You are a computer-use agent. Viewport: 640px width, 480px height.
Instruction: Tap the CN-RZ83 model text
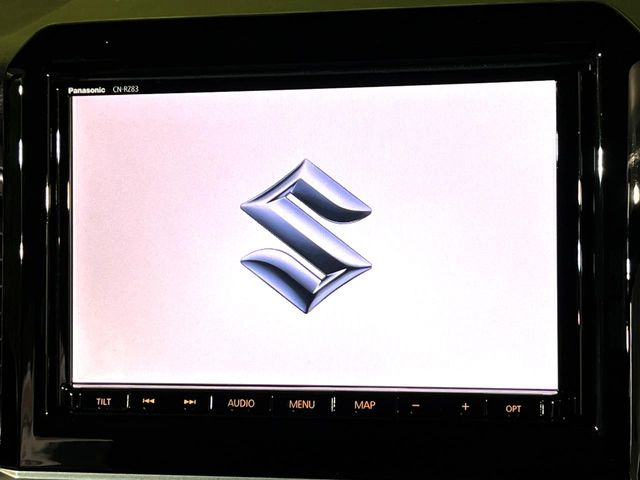(125, 90)
